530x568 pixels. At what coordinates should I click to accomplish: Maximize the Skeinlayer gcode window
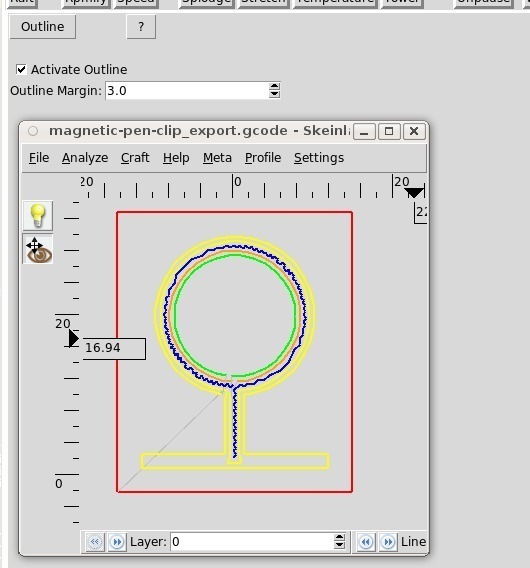389,131
